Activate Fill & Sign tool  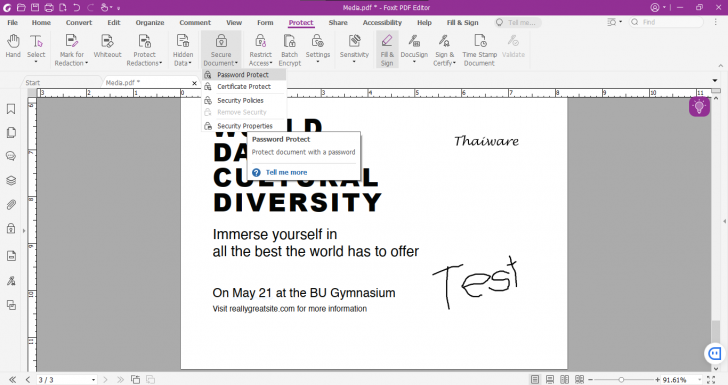tap(387, 50)
